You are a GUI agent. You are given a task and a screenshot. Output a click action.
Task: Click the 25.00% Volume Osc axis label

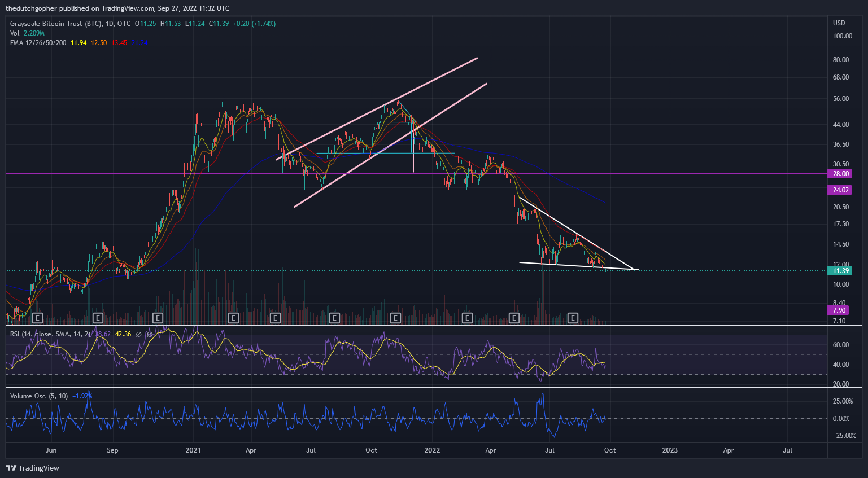tap(843, 401)
